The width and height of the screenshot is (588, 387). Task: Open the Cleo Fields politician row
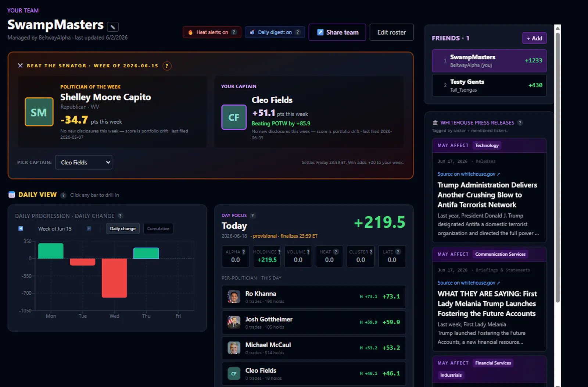pyautogui.click(x=314, y=374)
